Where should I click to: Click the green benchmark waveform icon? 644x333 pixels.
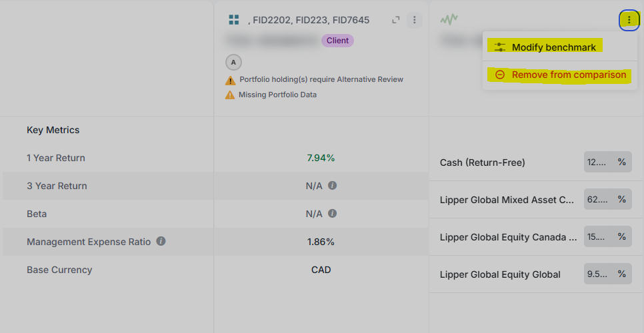coord(449,19)
